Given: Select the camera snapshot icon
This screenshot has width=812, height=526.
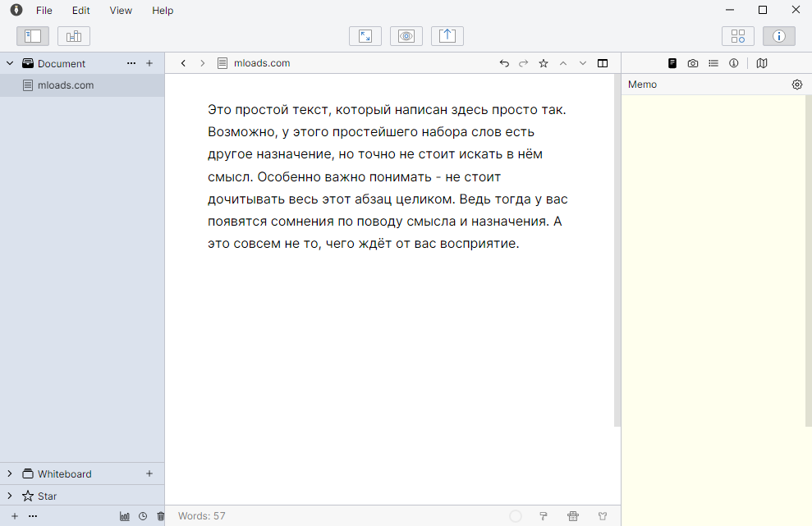Looking at the screenshot, I should (693, 63).
